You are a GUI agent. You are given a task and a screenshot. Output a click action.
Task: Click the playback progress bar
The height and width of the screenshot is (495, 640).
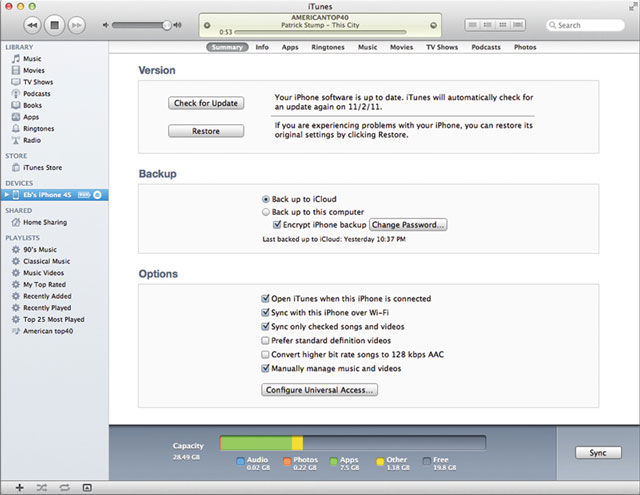[x=320, y=32]
